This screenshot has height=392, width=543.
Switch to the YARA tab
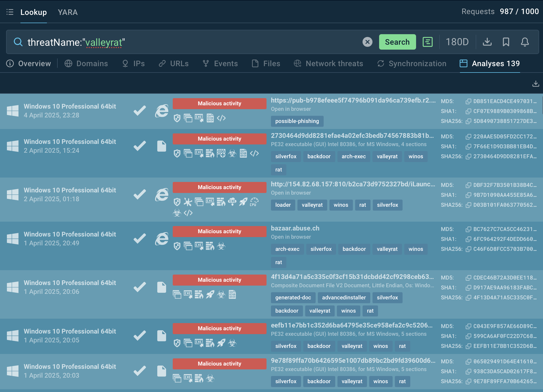pyautogui.click(x=68, y=12)
